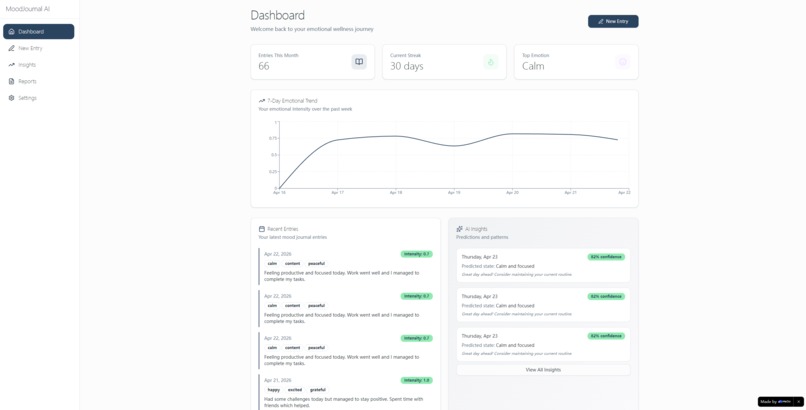Click the Dashboard page heading

[278, 15]
